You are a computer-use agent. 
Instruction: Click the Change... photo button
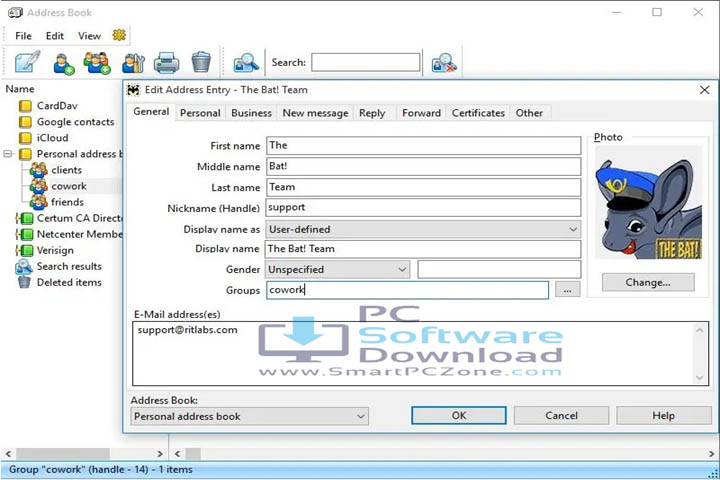648,282
